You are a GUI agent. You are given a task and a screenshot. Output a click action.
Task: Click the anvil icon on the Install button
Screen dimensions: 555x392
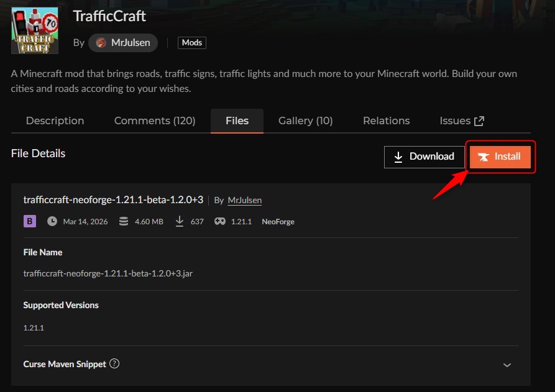pos(484,157)
